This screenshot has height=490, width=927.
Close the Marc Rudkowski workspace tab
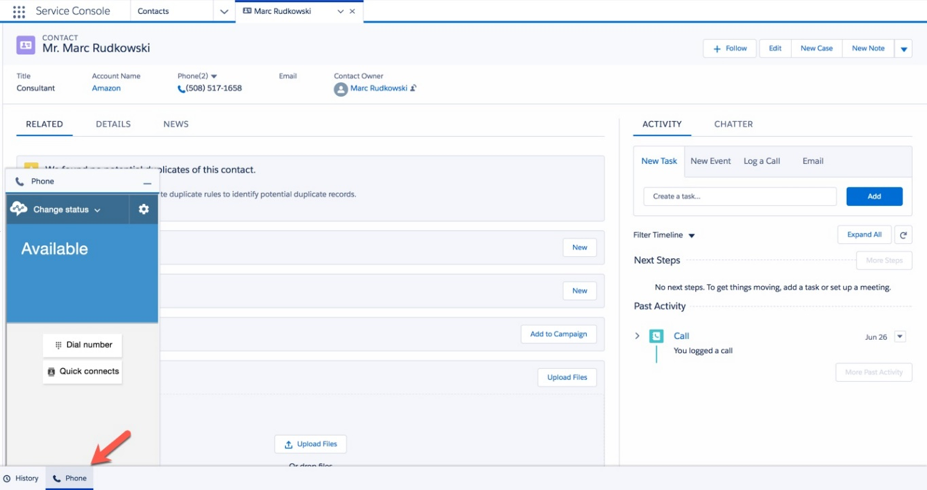(x=352, y=11)
